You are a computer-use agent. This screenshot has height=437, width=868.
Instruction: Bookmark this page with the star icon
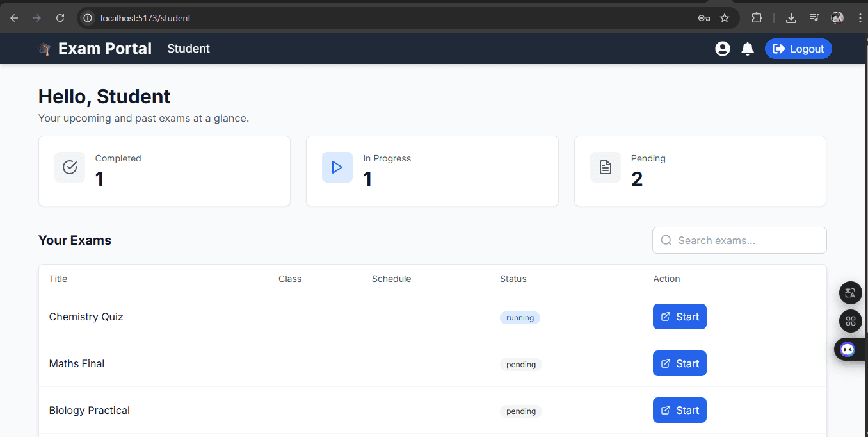coord(725,18)
